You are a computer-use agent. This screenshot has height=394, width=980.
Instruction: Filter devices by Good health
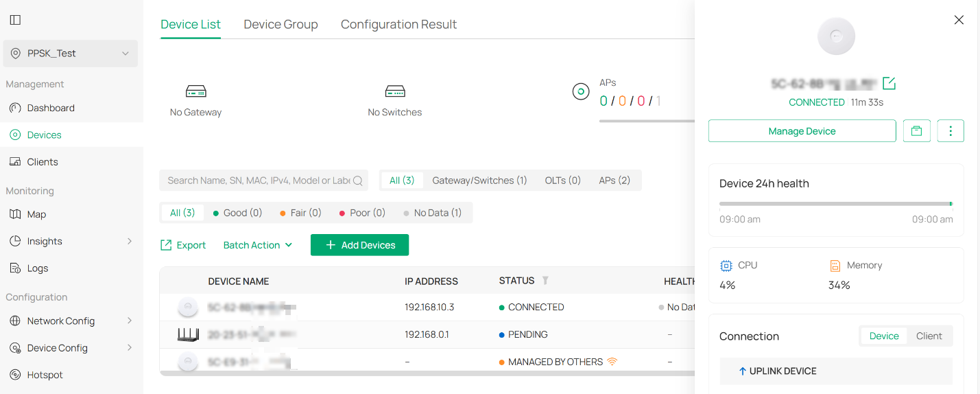pos(237,213)
